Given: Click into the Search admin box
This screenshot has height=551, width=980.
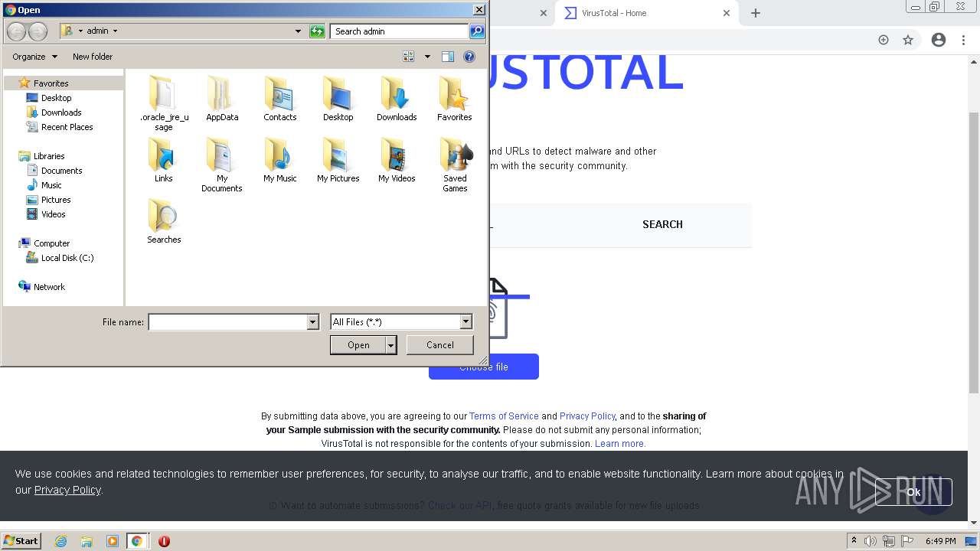Looking at the screenshot, I should click(x=400, y=31).
